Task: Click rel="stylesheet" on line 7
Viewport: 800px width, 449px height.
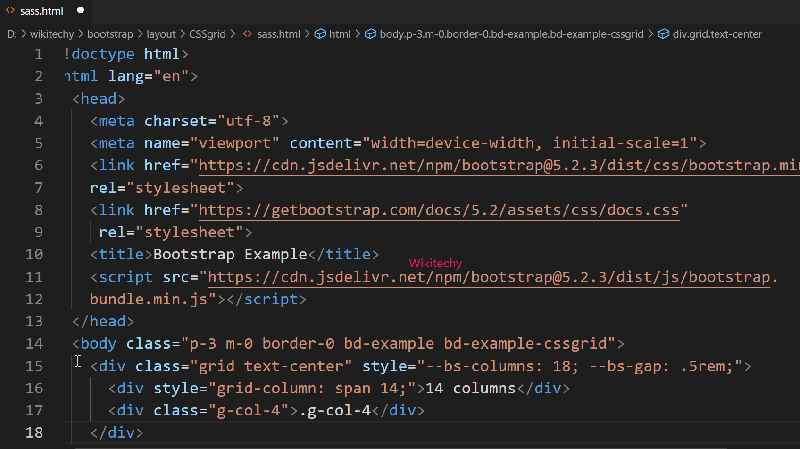Action: coord(162,188)
